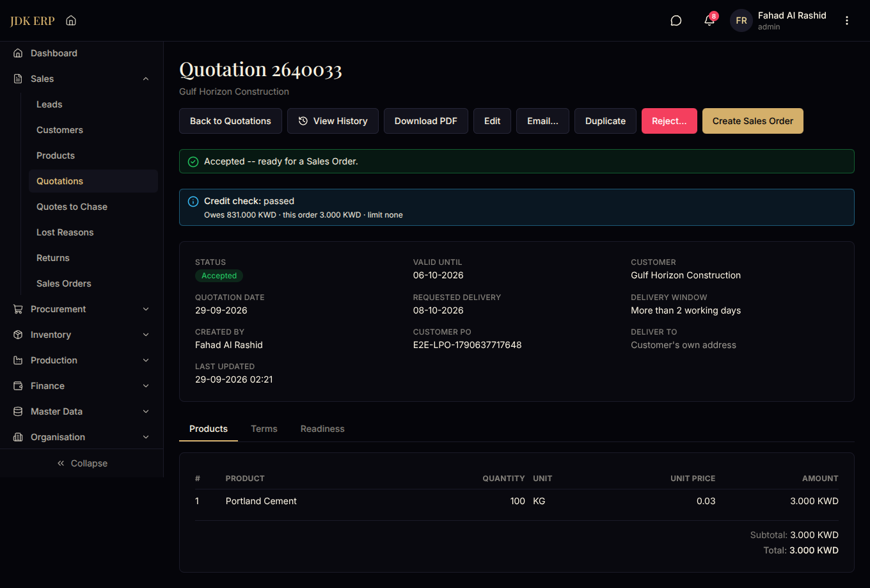870x588 pixels.
Task: Click the Dashboard house icon in sidebar
Action: [18, 53]
